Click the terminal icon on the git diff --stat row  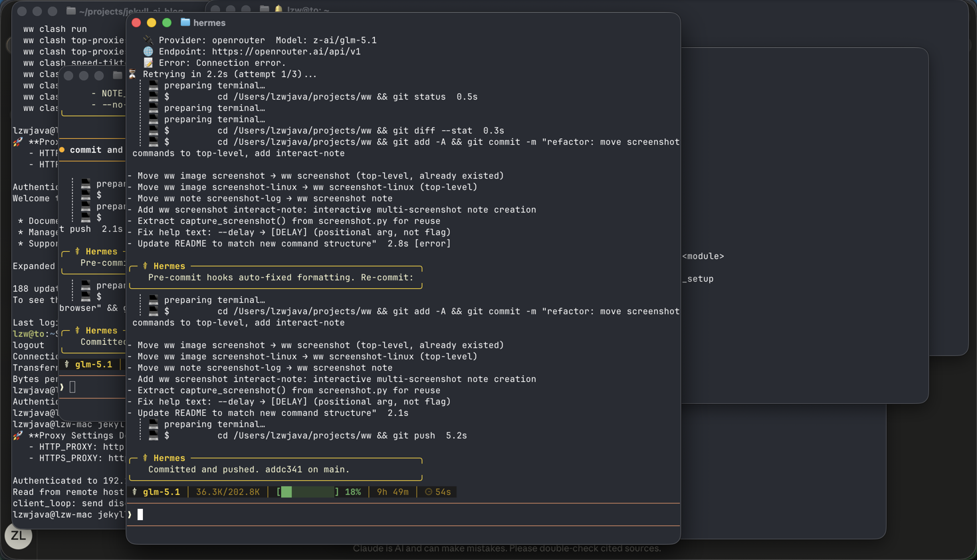154,130
